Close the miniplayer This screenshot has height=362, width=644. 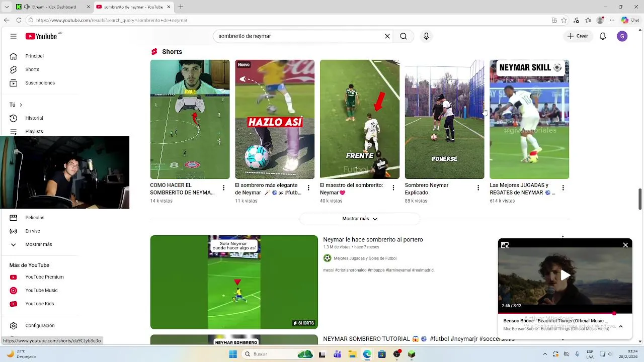pyautogui.click(x=625, y=245)
